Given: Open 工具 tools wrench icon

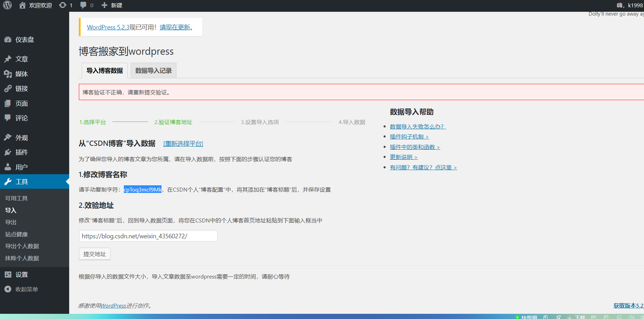Looking at the screenshot, I should (8, 181).
